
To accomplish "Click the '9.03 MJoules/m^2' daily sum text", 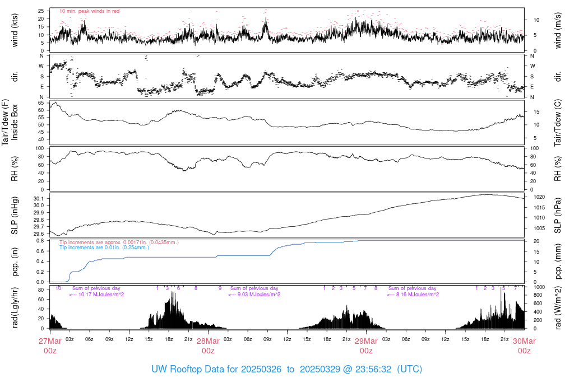I will coord(259,295).
